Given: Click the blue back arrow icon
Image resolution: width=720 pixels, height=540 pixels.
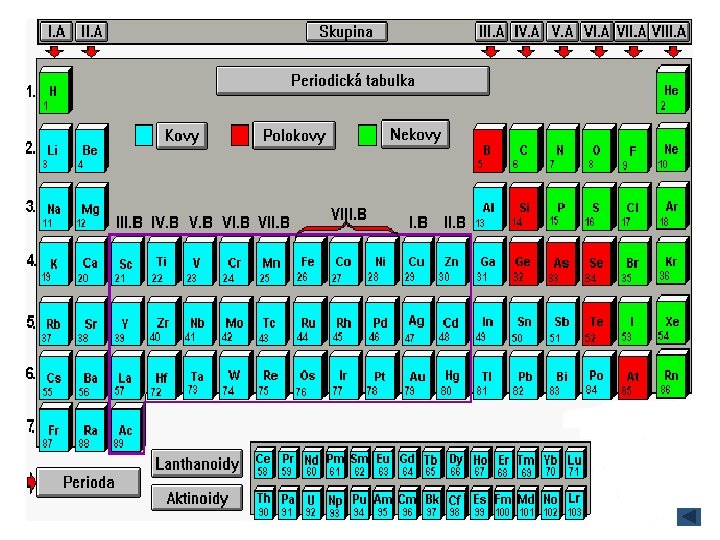Looking at the screenshot, I should 689,517.
